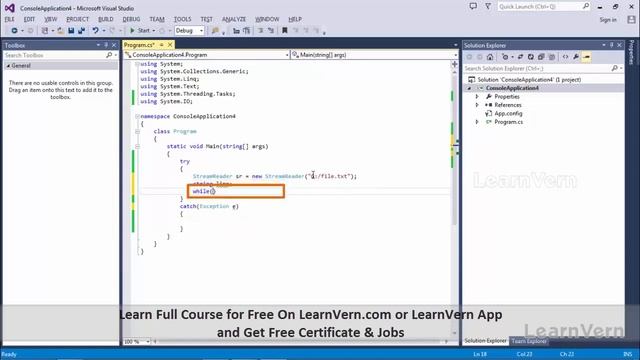Pin the Program.cs tab
640x360 pixels.
(x=162, y=45)
